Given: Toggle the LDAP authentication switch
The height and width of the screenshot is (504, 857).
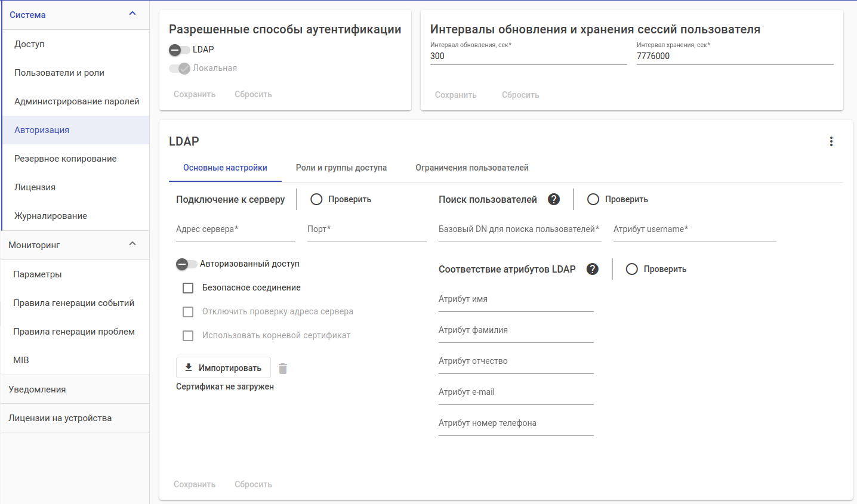Looking at the screenshot, I should point(178,50).
